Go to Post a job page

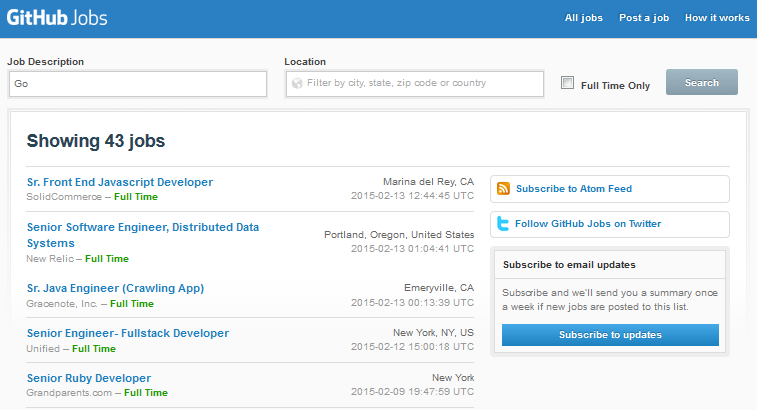(644, 18)
